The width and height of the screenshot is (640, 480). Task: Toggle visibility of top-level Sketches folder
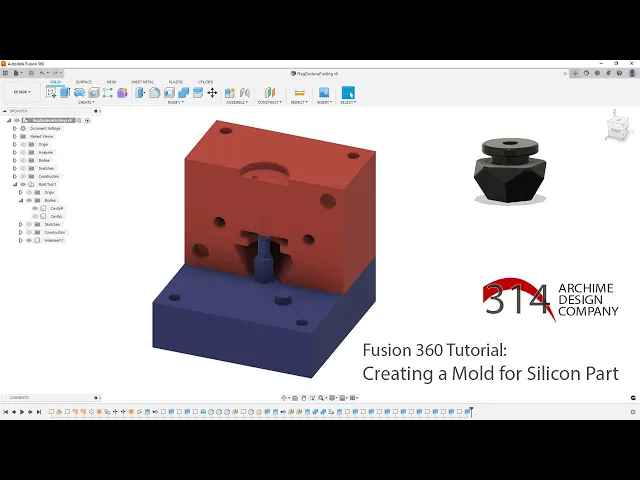pyautogui.click(x=23, y=168)
